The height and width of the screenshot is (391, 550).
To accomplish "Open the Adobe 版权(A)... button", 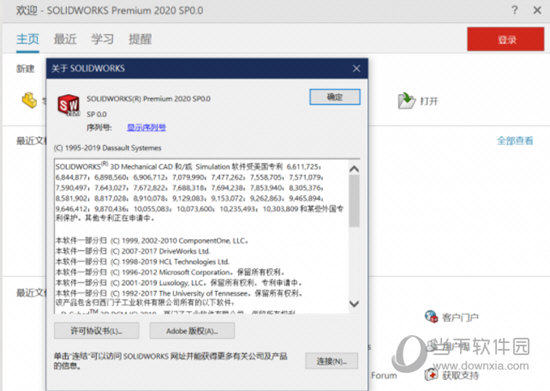I will click(192, 331).
